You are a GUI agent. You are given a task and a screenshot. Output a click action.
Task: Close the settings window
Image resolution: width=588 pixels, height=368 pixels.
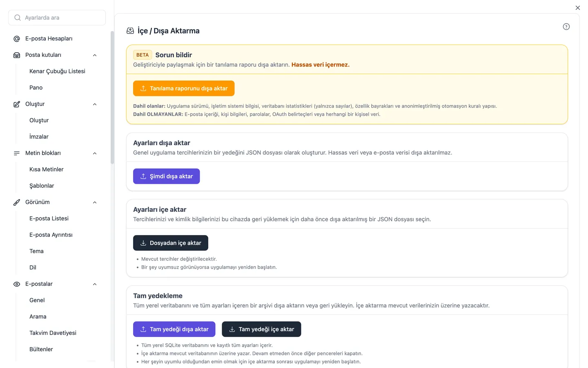coord(577,8)
